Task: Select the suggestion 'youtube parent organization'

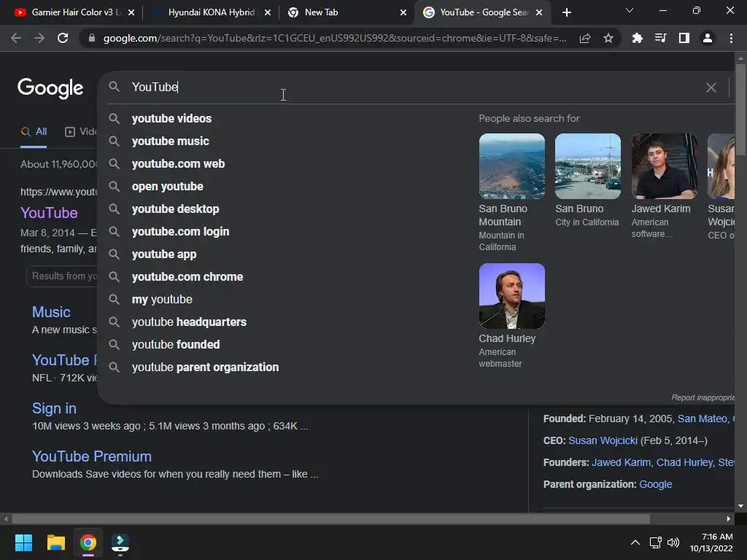Action: click(x=205, y=367)
